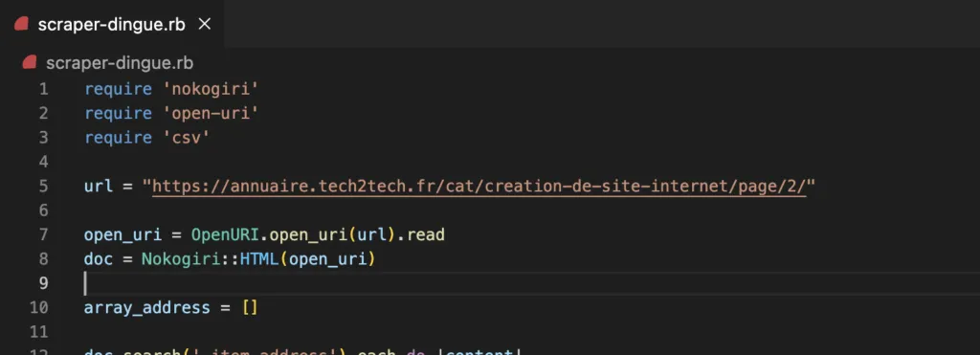Click line number 10 in the gutter

click(38, 307)
